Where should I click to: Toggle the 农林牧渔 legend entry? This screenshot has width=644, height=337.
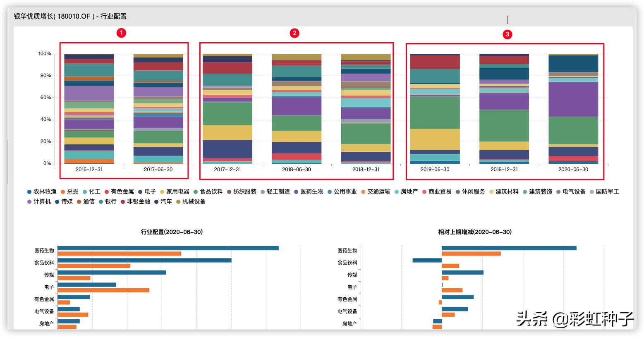click(x=42, y=192)
